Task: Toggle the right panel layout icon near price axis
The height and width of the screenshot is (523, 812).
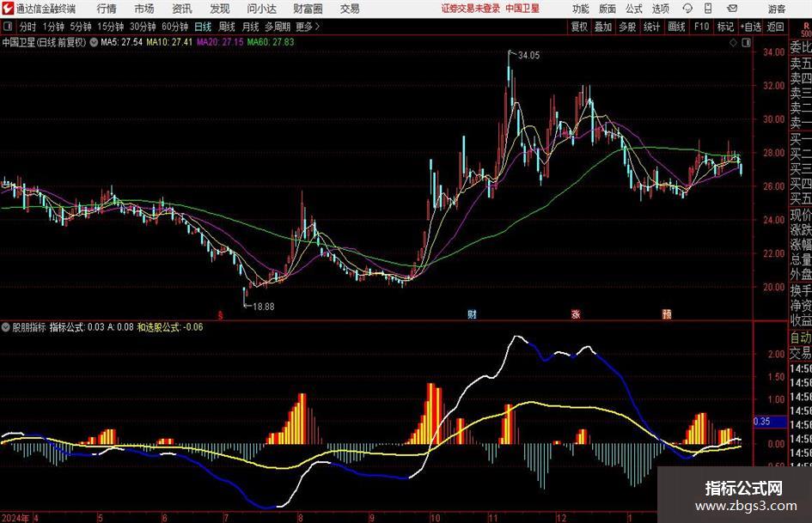Action: tap(746, 42)
